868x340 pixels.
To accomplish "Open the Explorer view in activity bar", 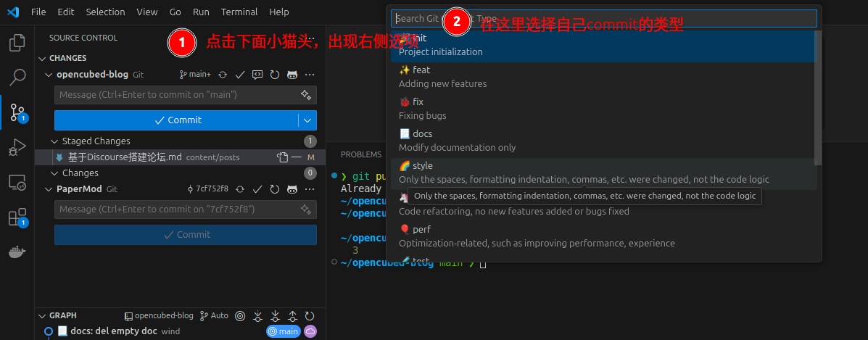I will [17, 43].
